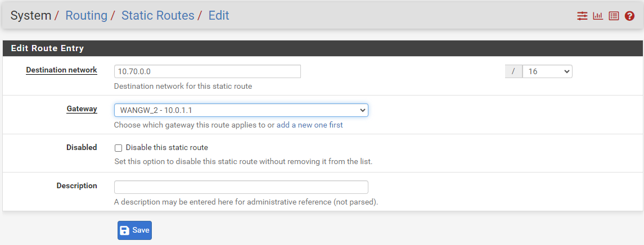Open the subnet mask dropdown showing 16

pos(547,71)
